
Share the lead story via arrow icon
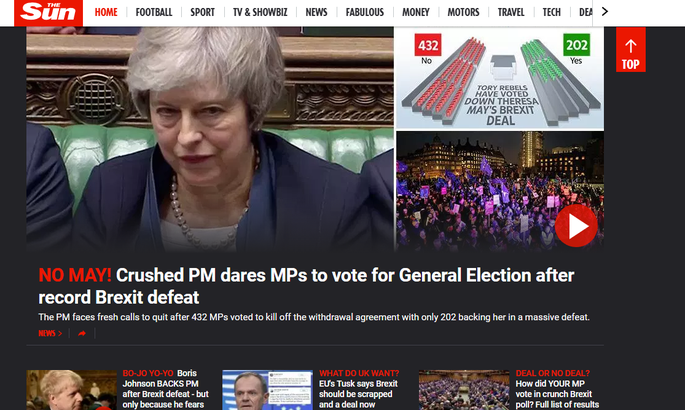[82, 334]
